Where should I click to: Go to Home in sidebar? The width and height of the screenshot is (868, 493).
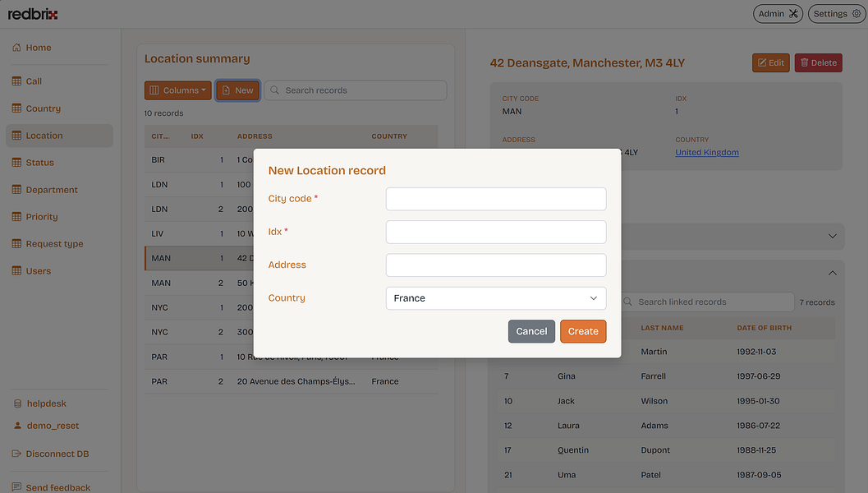[39, 48]
